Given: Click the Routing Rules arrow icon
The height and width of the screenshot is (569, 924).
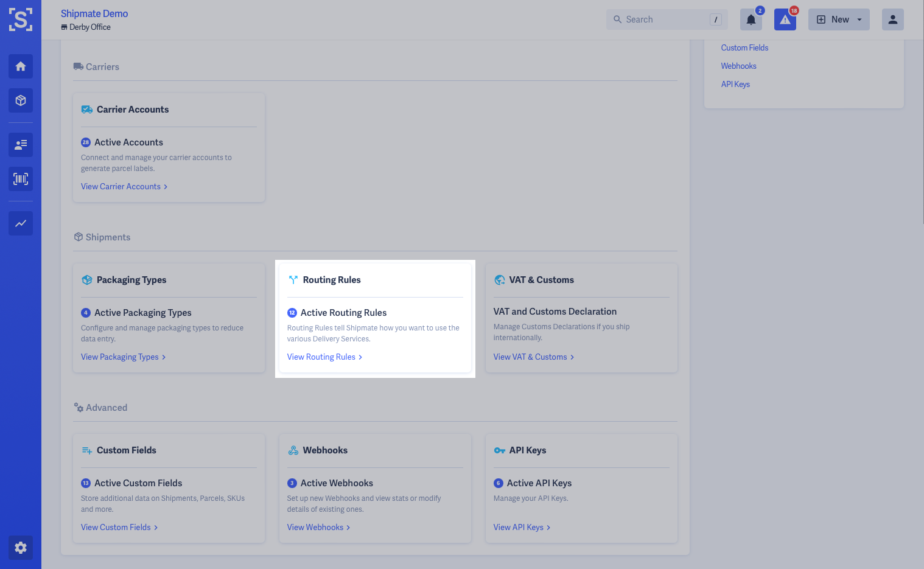Looking at the screenshot, I should [x=293, y=280].
